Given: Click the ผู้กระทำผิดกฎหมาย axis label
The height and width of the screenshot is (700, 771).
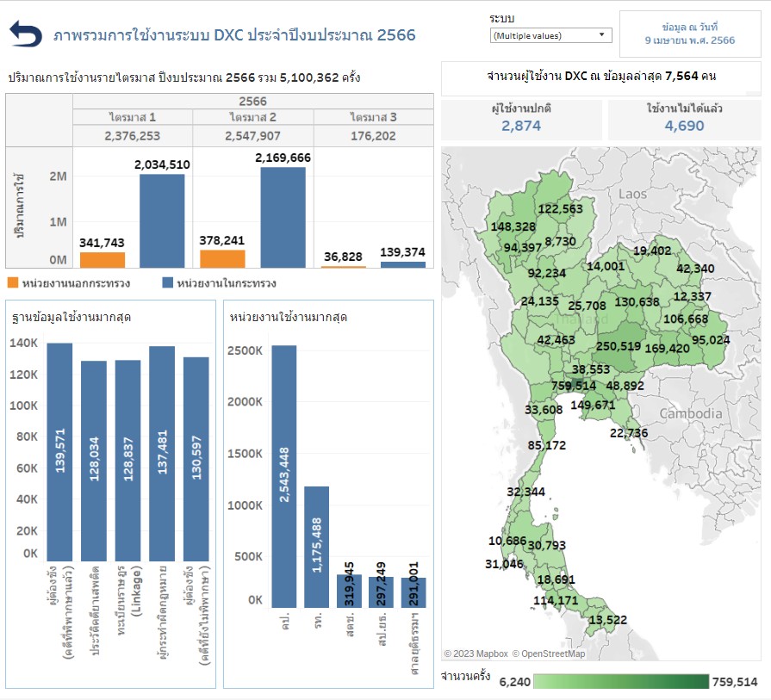Looking at the screenshot, I should coord(162,612).
